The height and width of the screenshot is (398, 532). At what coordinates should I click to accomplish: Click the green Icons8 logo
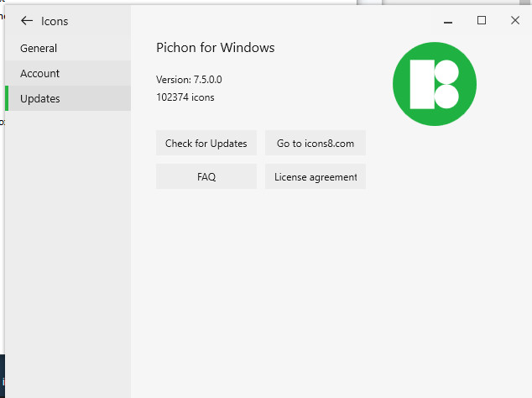click(435, 84)
